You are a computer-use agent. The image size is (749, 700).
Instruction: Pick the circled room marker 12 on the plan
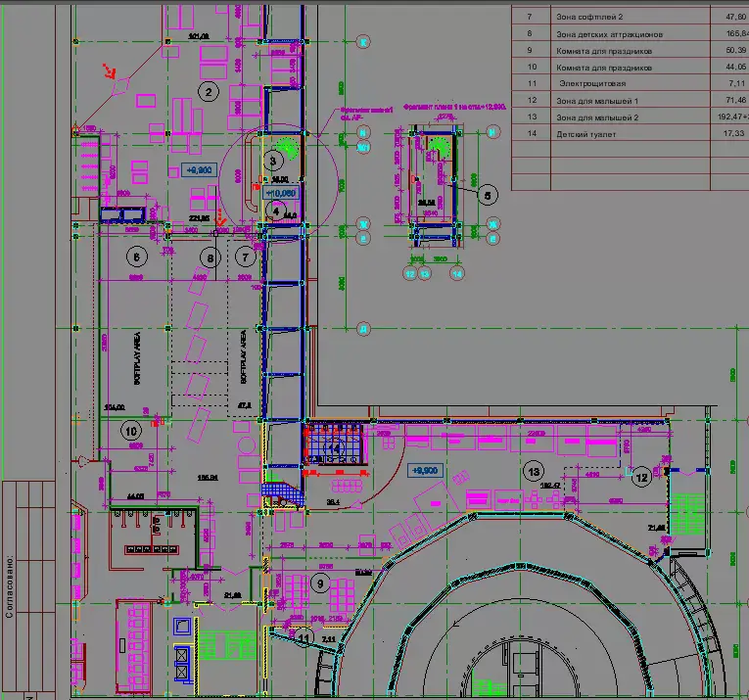(641, 478)
